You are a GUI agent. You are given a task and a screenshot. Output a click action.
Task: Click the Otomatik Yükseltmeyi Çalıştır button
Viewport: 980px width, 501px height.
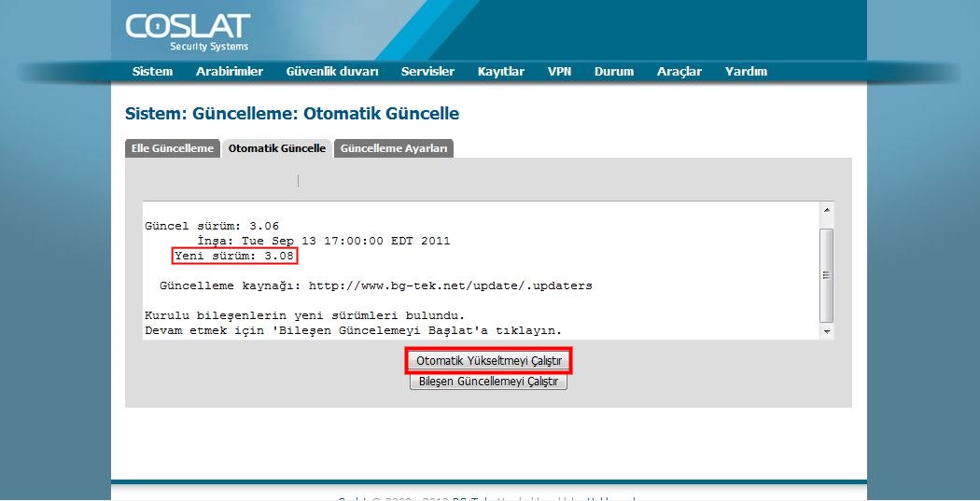click(x=489, y=361)
